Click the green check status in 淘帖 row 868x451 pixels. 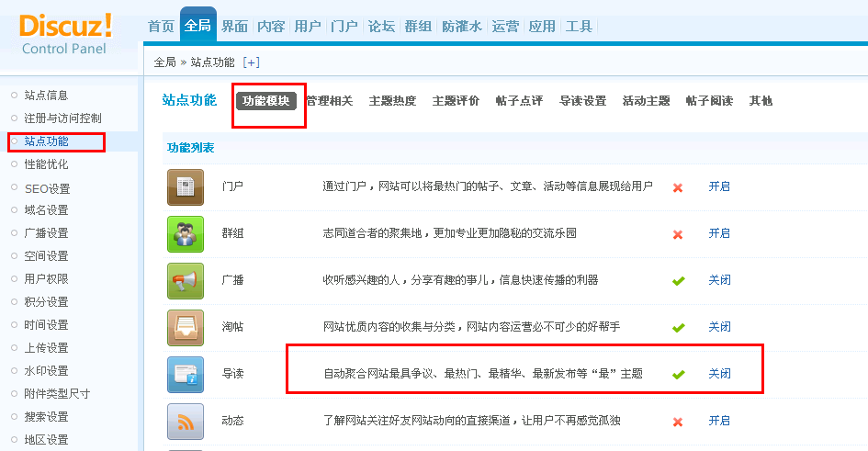point(679,328)
